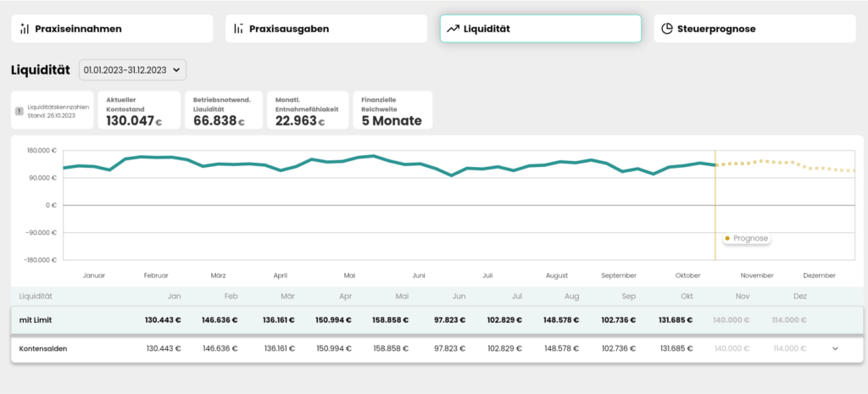Click the Monatl. Entnahmefähigkeit card

(x=308, y=110)
